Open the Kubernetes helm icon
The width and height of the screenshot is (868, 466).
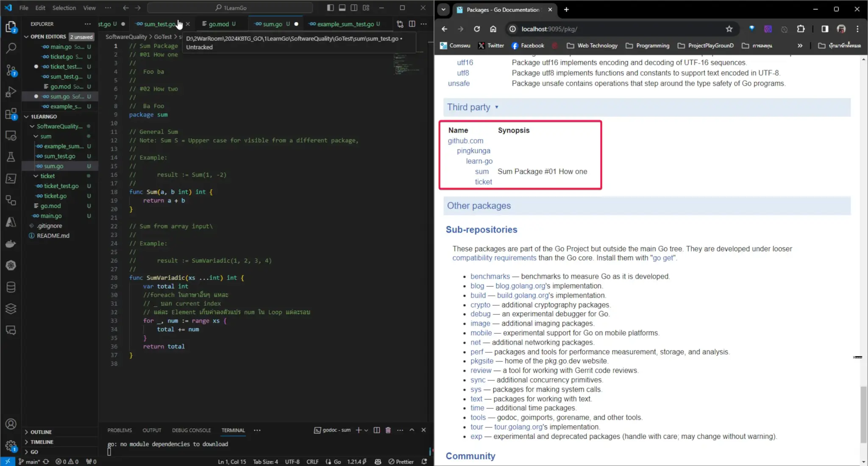[x=11, y=265]
